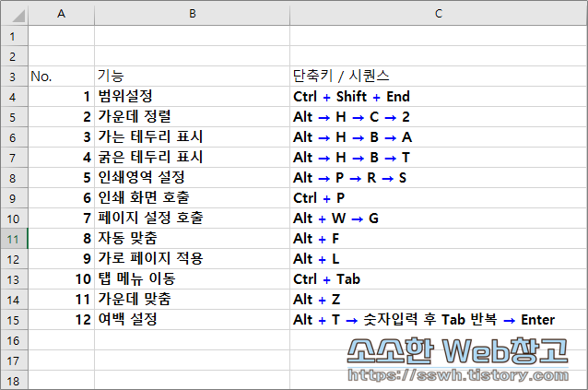This screenshot has height=390, width=588.
Task: Select row 16 header
Action: point(14,339)
